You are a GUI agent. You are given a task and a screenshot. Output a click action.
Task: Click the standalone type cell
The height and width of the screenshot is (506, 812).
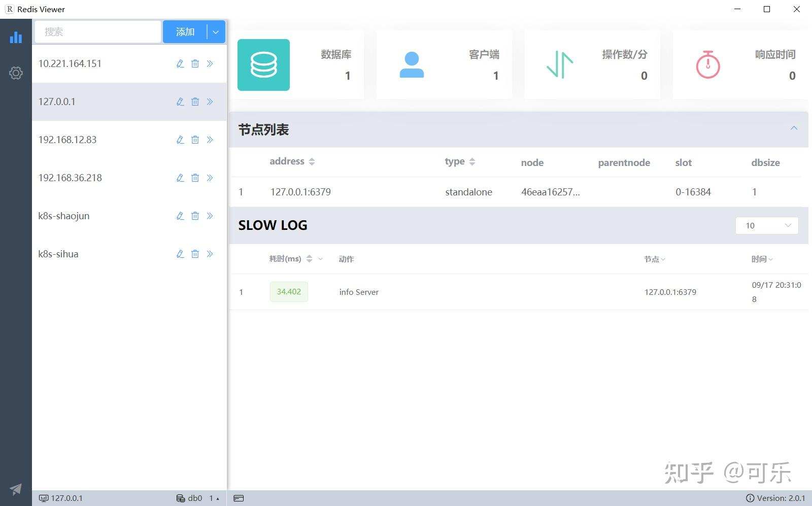click(x=468, y=192)
